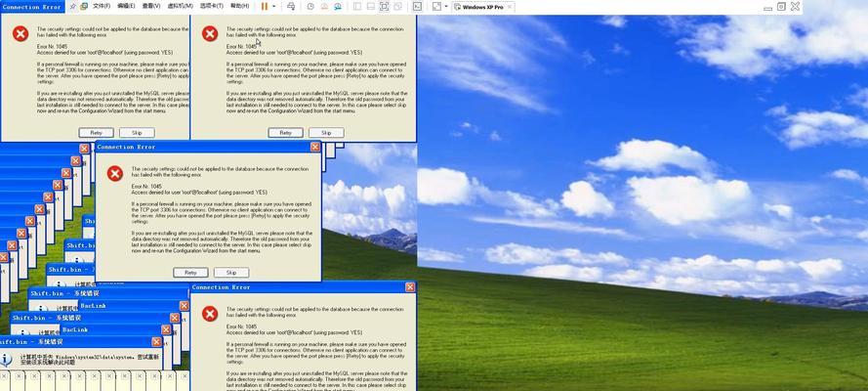The height and width of the screenshot is (391, 868).
Task: Click the library windows icon before 文件(F)
Action: click(x=84, y=6)
